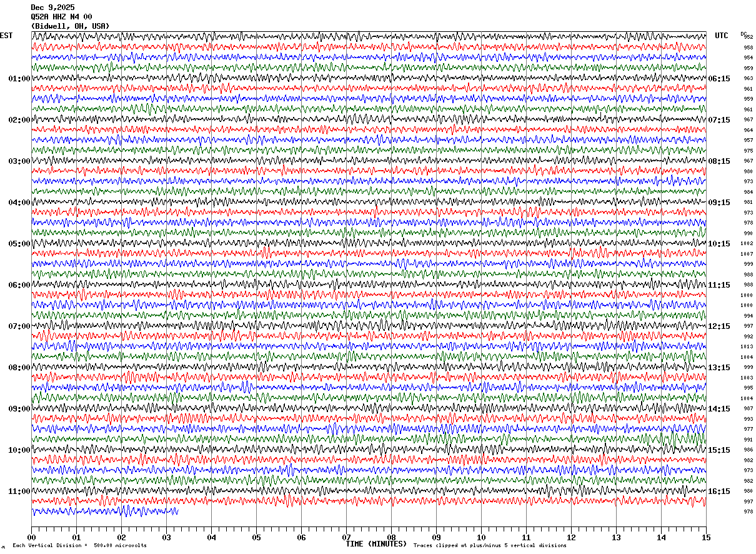Viewport: 756px width, 554px height.
Task: Select DC value 964
Action: [749, 130]
